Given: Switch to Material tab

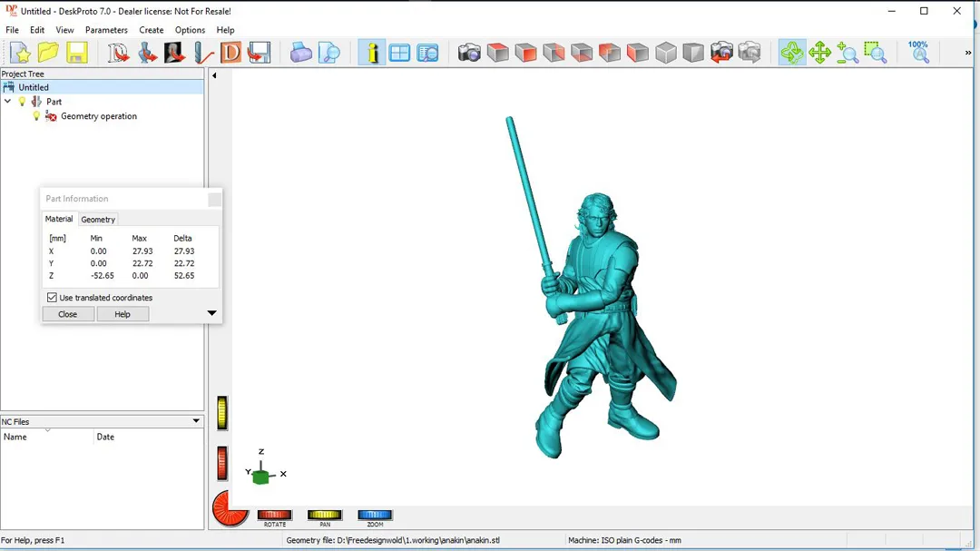Looking at the screenshot, I should [59, 219].
